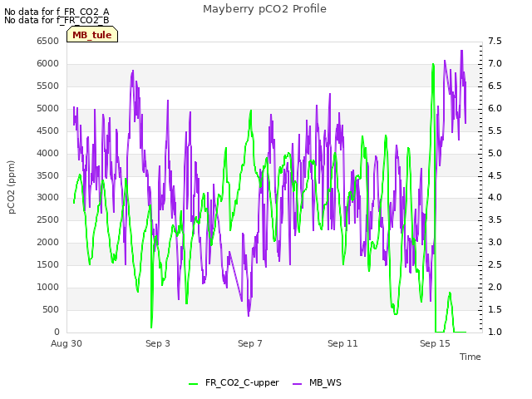Click the 1.5 right axis value
This screenshot has width=532, height=399.
[495, 309]
